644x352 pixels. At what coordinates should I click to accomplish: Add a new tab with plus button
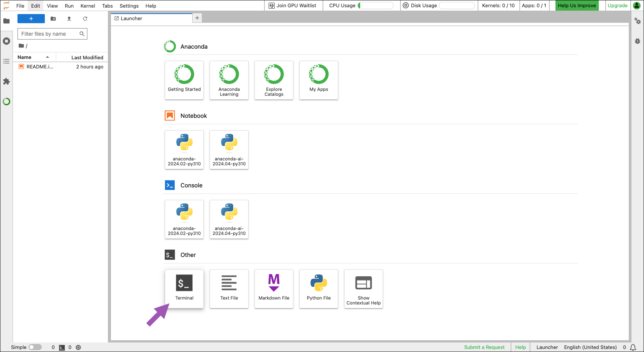pyautogui.click(x=197, y=18)
